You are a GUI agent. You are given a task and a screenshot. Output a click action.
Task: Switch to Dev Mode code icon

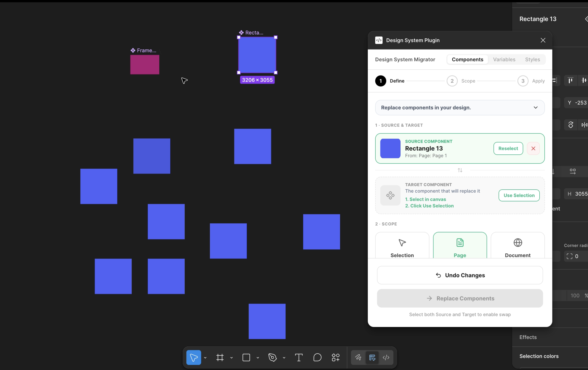coord(386,358)
